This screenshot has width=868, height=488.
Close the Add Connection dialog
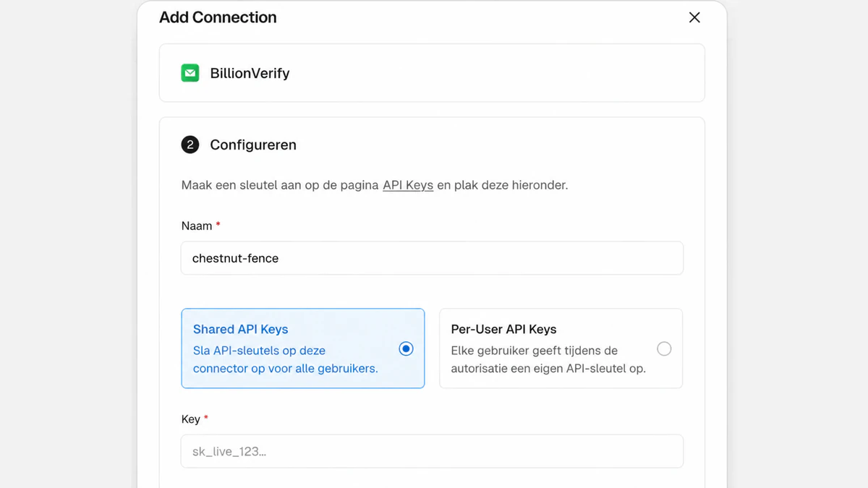(x=694, y=17)
